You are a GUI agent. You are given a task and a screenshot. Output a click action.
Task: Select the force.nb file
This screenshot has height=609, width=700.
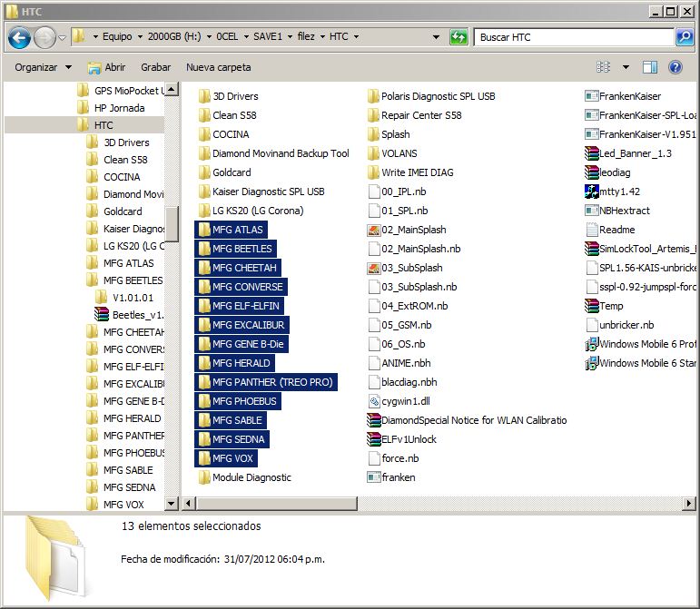pos(393,458)
